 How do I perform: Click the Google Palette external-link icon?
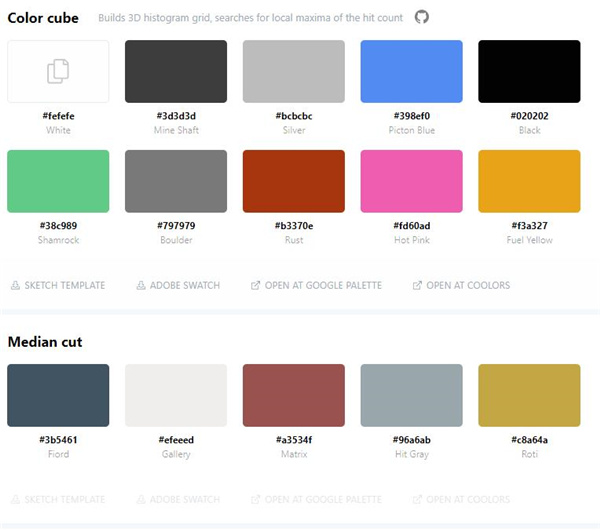256,286
